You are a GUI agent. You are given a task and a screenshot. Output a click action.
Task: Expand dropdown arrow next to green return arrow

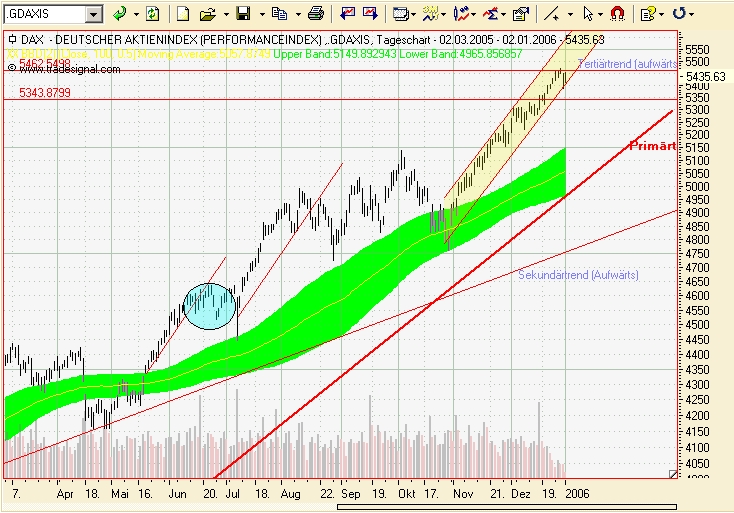click(x=136, y=15)
